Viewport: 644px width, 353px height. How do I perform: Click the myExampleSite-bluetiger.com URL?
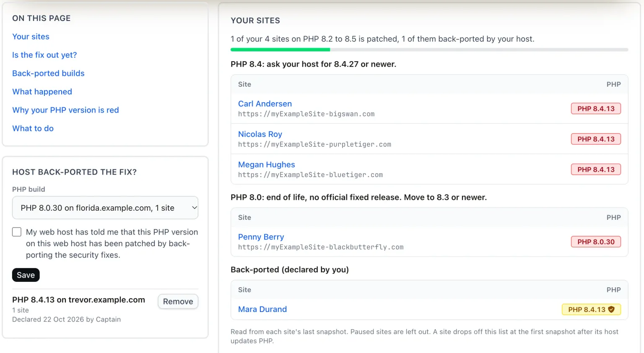point(310,175)
